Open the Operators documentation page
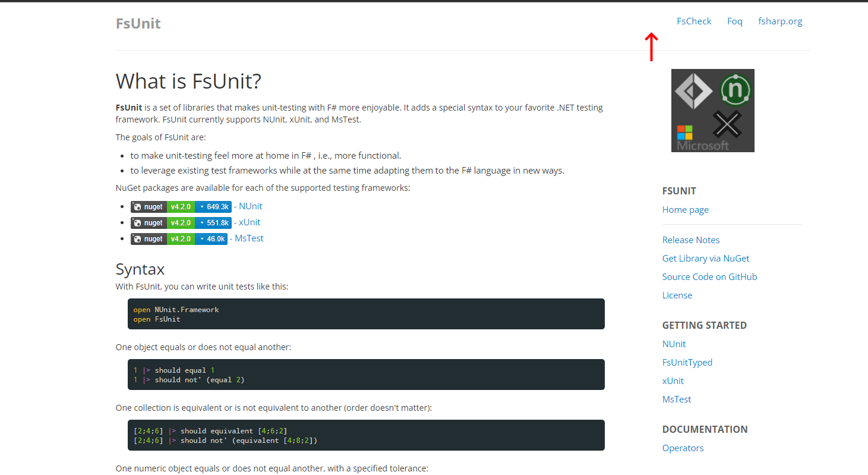868x475 pixels. pos(683,448)
